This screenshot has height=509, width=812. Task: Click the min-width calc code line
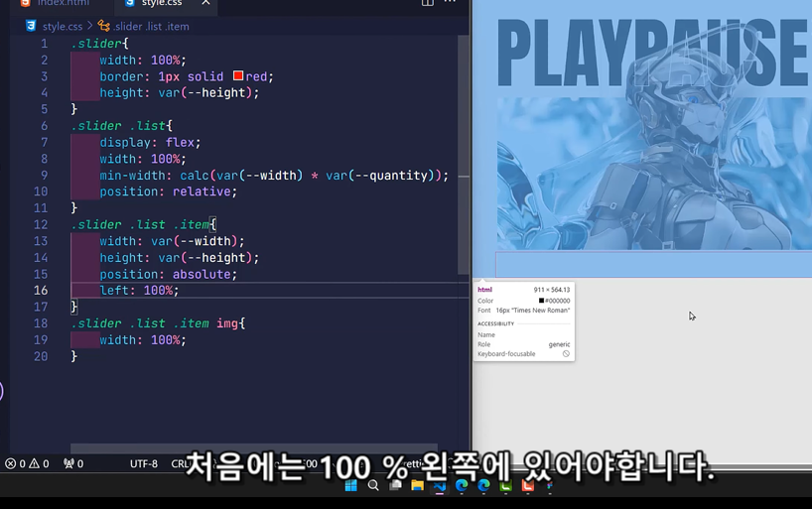(274, 176)
